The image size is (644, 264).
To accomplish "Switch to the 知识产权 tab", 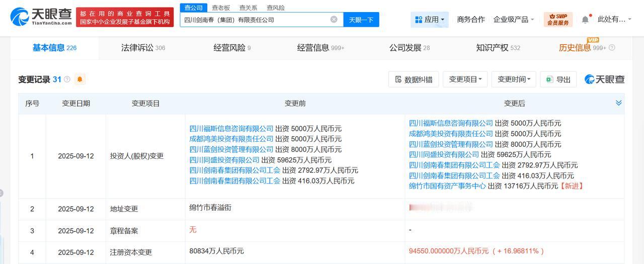I will point(498,48).
